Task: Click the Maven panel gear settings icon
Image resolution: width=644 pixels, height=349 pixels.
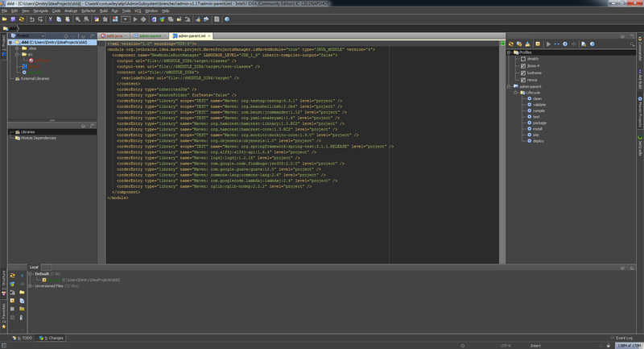Action: pyautogui.click(x=622, y=36)
